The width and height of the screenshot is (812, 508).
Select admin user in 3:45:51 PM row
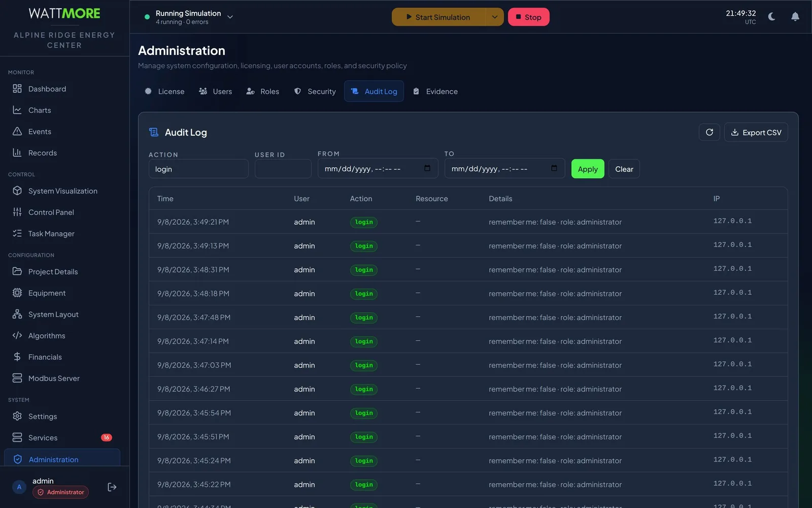pos(304,437)
